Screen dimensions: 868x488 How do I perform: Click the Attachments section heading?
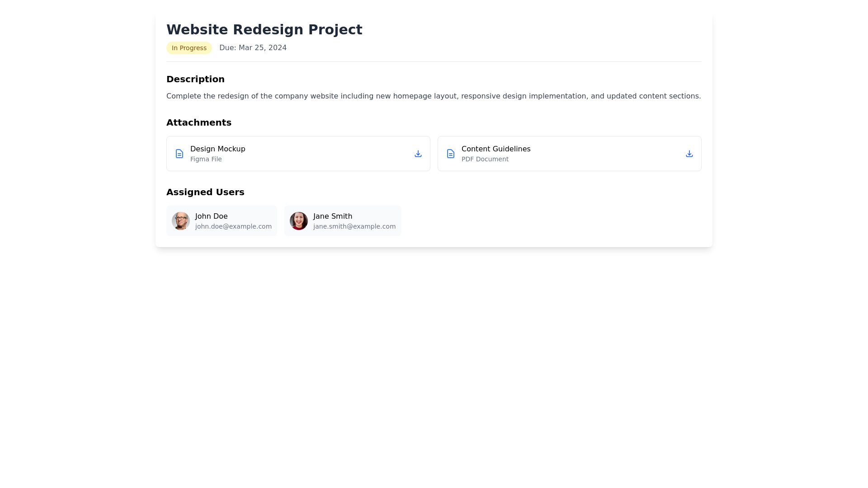point(198,122)
